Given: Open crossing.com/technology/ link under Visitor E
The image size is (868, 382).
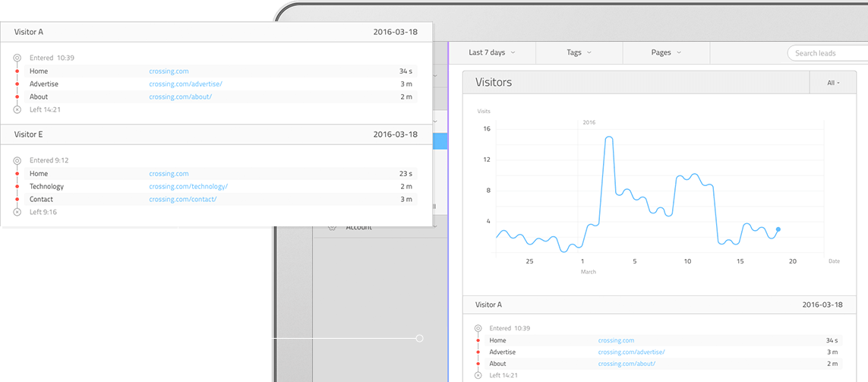Looking at the screenshot, I should (x=188, y=187).
